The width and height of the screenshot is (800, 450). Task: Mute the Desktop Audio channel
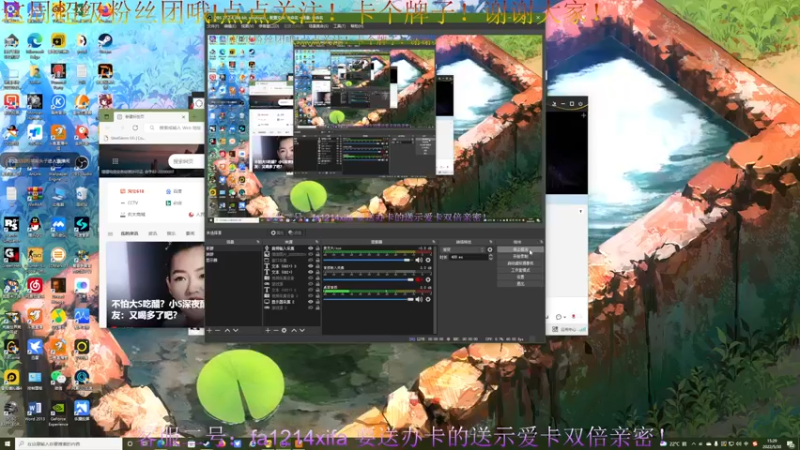point(419,299)
